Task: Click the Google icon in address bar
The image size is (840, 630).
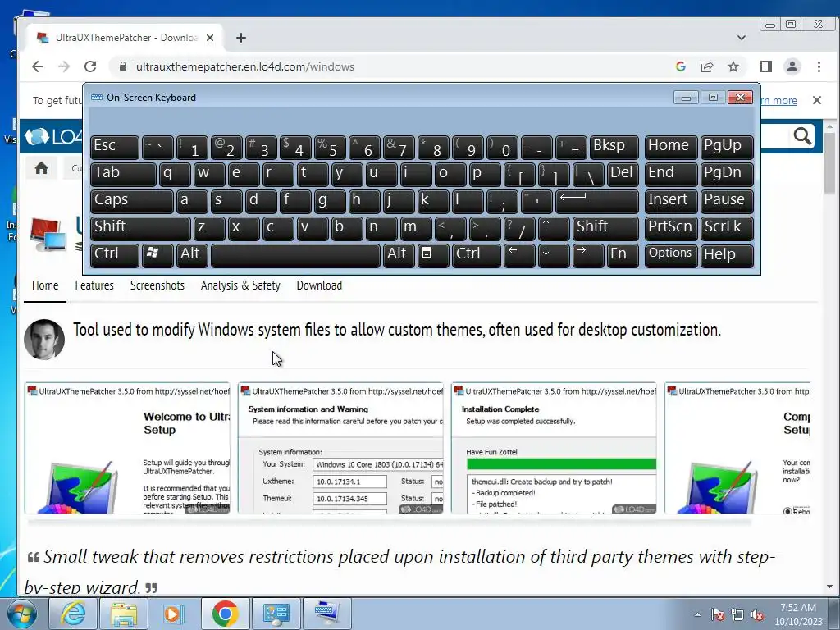Action: tap(681, 66)
